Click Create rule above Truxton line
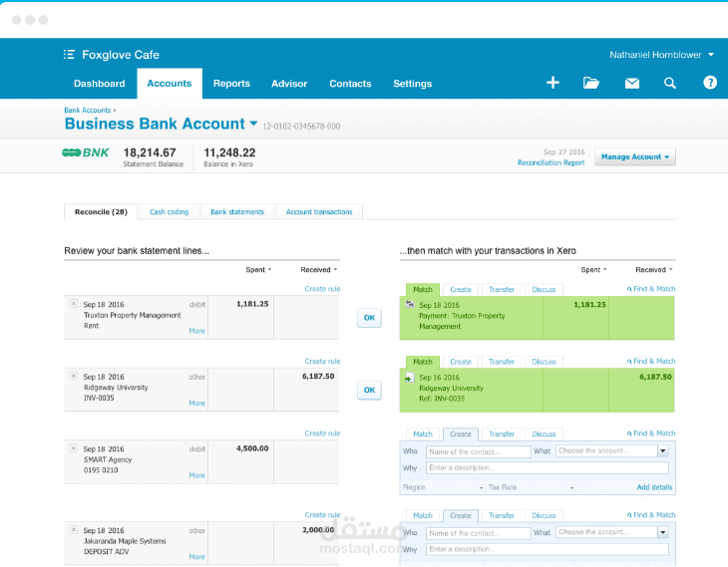 [x=322, y=289]
